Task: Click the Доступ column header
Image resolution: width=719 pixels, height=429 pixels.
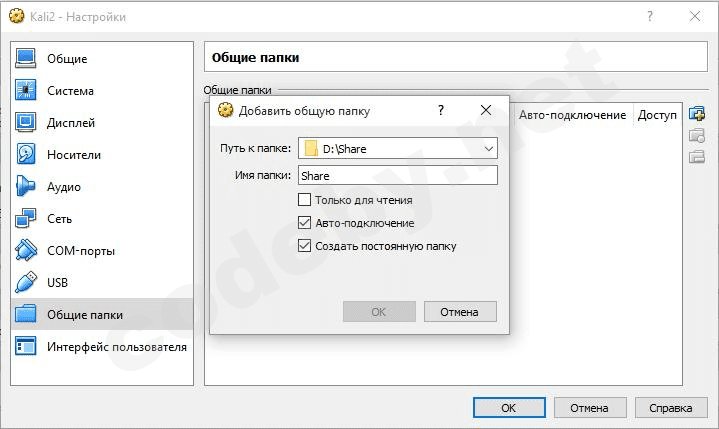Action: pos(657,115)
